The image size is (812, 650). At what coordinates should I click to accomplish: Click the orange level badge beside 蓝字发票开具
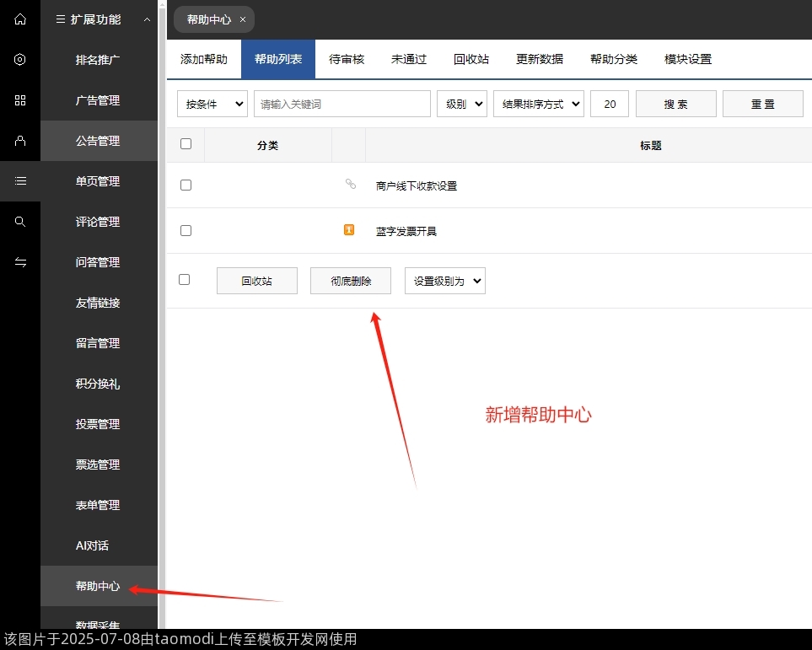348,229
